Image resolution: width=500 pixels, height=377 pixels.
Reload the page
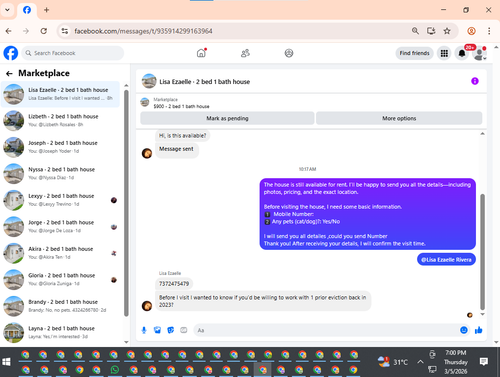point(44,31)
